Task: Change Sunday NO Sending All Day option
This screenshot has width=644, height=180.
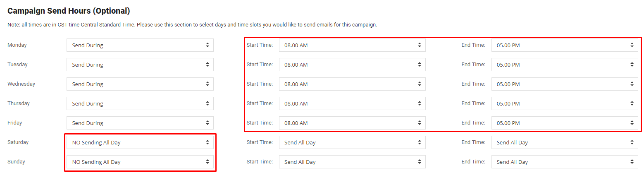Action: [140, 162]
